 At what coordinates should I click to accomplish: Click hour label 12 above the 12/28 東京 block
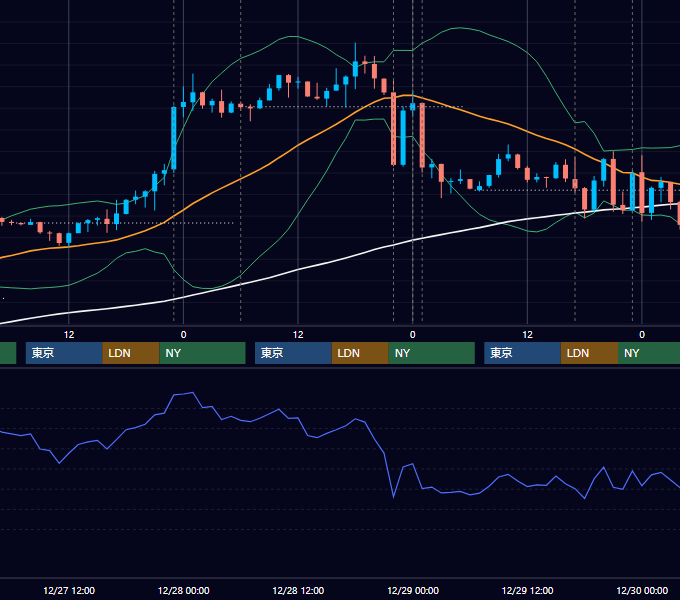tap(298, 335)
